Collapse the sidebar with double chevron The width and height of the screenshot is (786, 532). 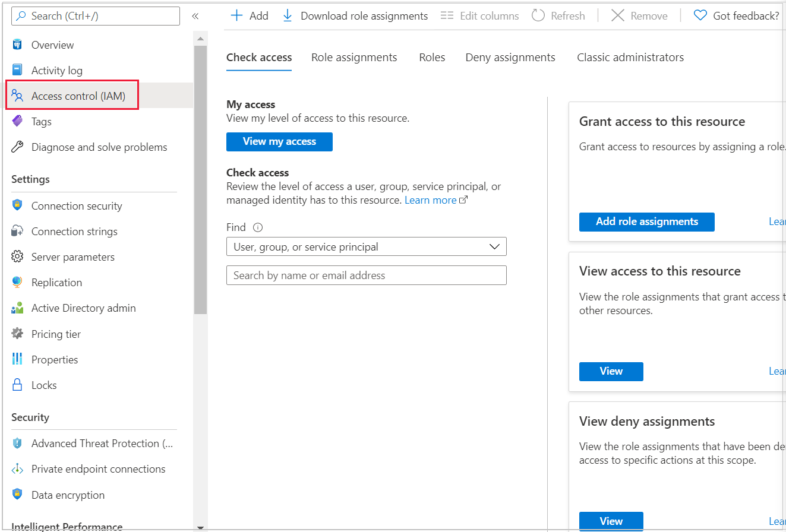tap(195, 16)
